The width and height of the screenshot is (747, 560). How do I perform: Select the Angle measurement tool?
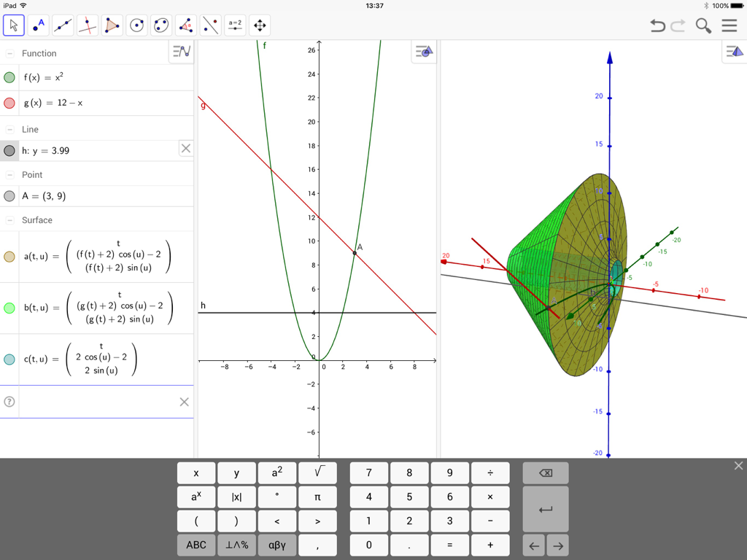click(185, 25)
